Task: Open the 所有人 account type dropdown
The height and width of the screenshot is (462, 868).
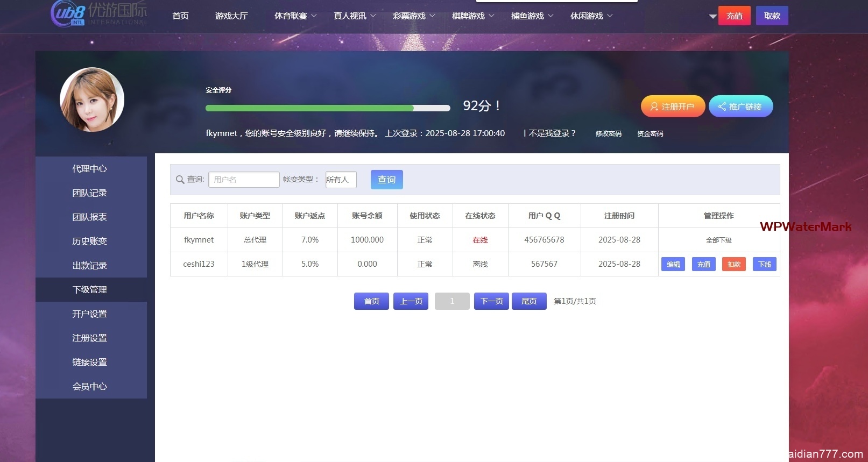Action: 341,180
